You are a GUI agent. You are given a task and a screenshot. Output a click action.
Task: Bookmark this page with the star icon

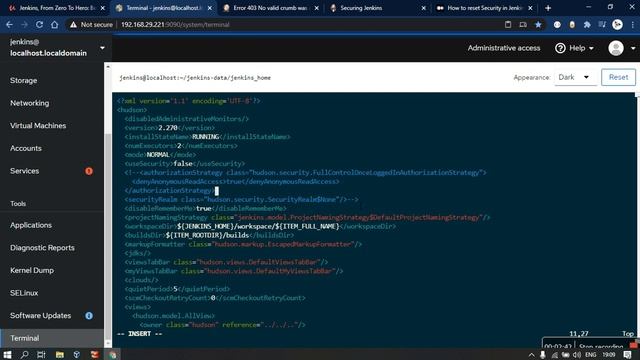pos(538,24)
